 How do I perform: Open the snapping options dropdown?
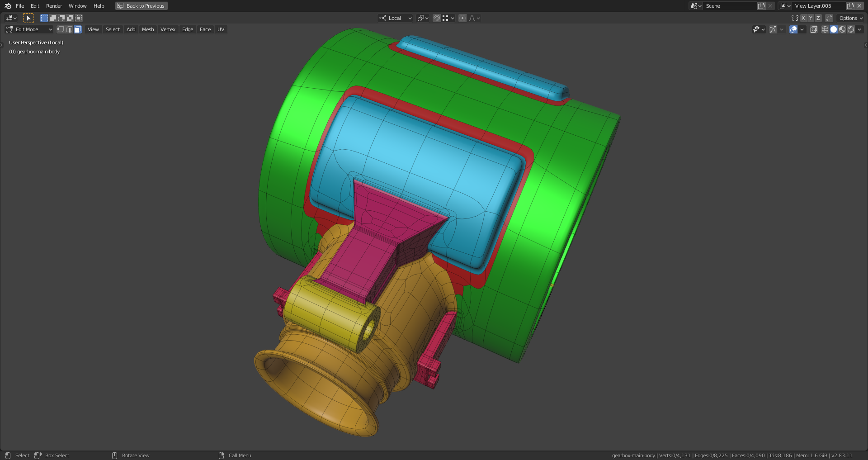click(x=448, y=18)
